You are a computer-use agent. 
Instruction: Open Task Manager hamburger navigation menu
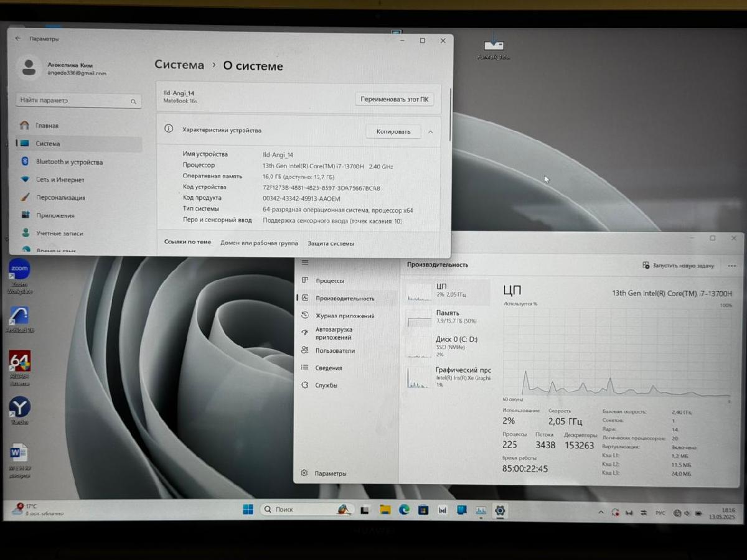coord(304,262)
